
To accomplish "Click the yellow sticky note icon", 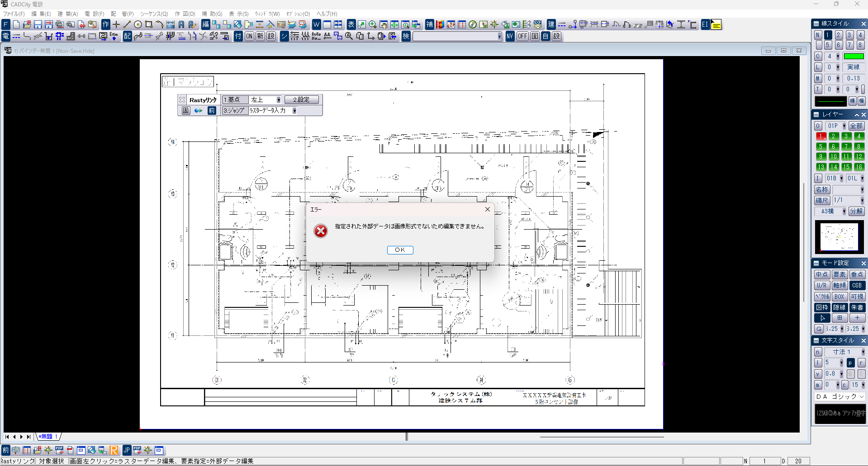I will click(x=716, y=25).
